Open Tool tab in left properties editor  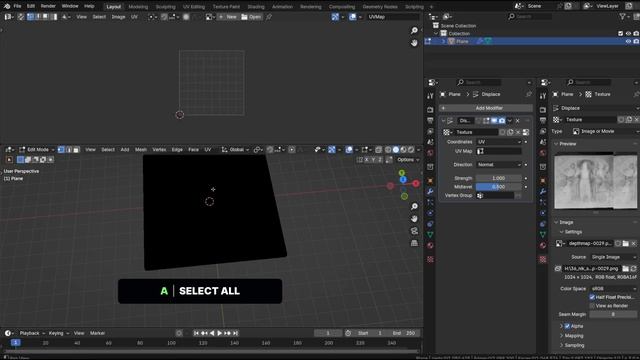pyautogui.click(x=430, y=96)
